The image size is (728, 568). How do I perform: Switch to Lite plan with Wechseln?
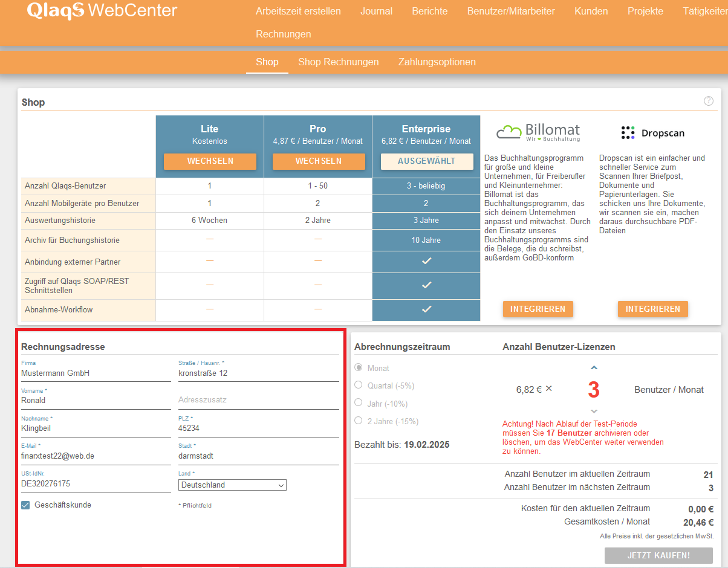point(210,161)
